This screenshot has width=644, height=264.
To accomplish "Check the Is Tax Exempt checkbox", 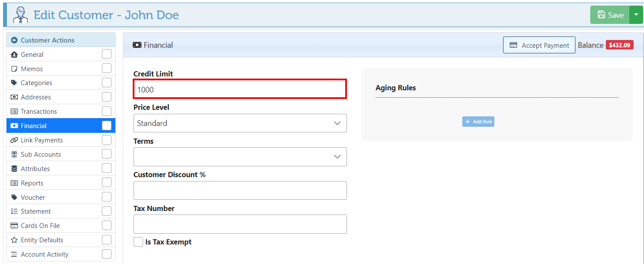I will coord(138,242).
